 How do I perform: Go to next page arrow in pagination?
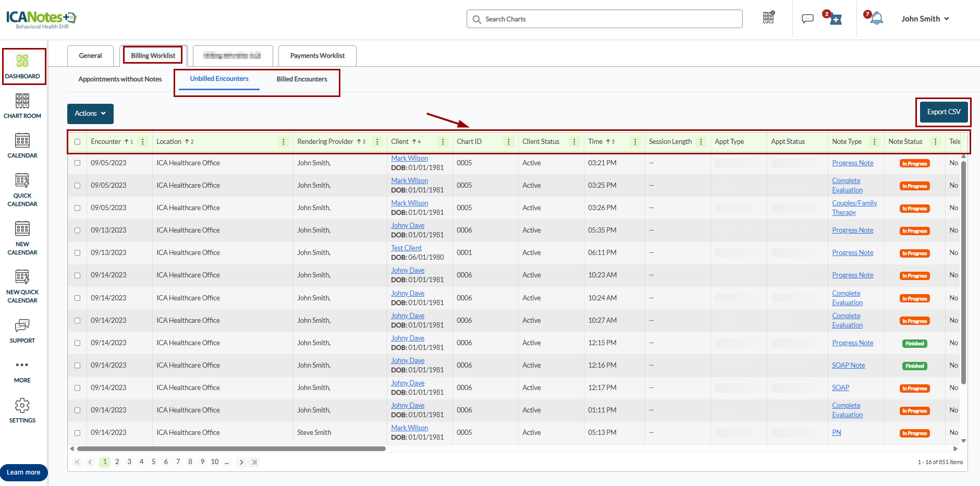(x=241, y=462)
